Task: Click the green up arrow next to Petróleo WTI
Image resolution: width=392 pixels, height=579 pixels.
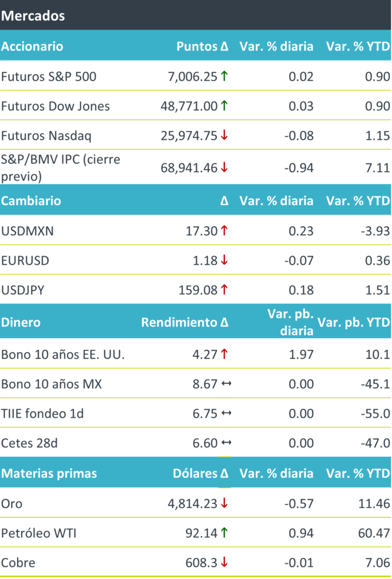Action: [x=224, y=532]
